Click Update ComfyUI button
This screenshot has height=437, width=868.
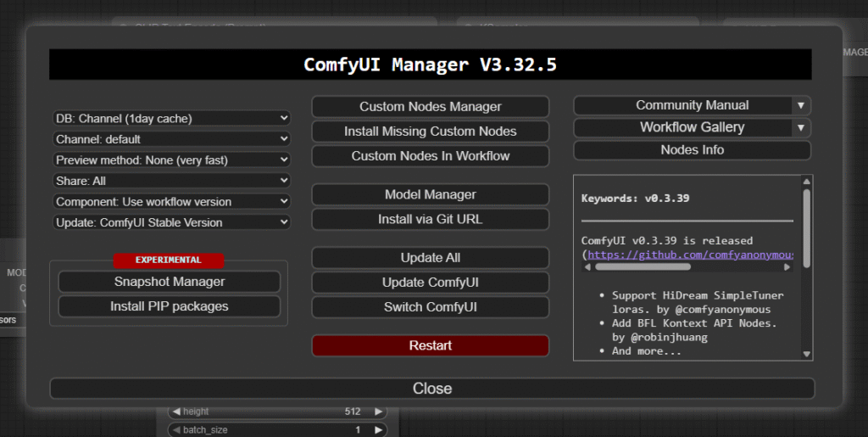click(430, 283)
